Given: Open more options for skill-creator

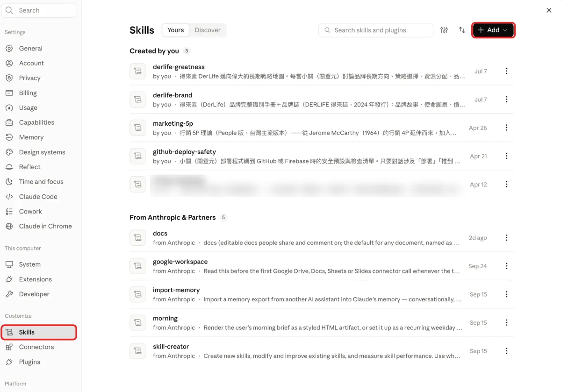Looking at the screenshot, I should 507,351.
